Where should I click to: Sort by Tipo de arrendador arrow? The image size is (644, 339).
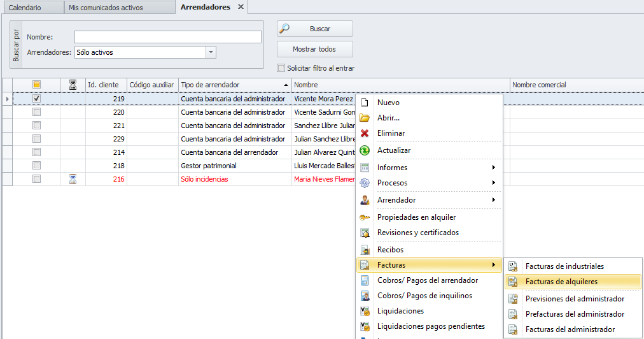286,85
